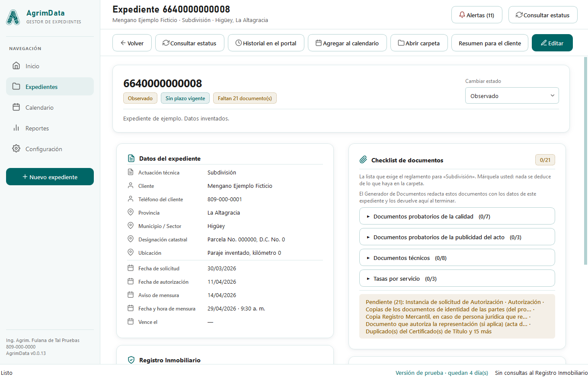
Task: Expand the Tasas por servicio section
Action: (x=457, y=278)
